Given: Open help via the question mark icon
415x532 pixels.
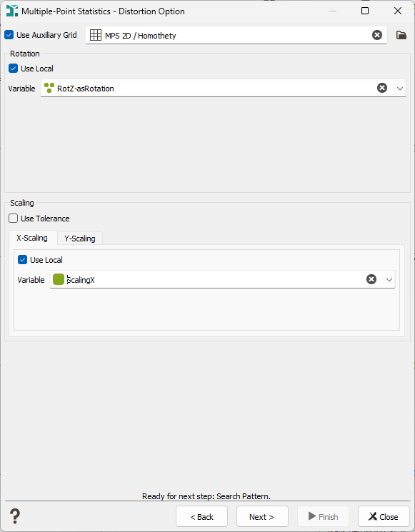Looking at the screenshot, I should click(x=15, y=516).
